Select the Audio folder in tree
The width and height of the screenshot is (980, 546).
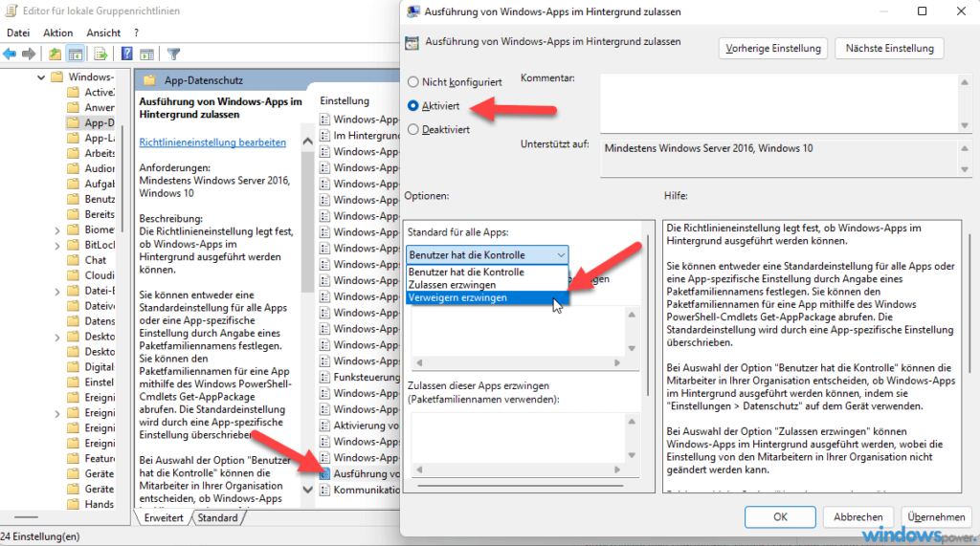pyautogui.click(x=91, y=168)
